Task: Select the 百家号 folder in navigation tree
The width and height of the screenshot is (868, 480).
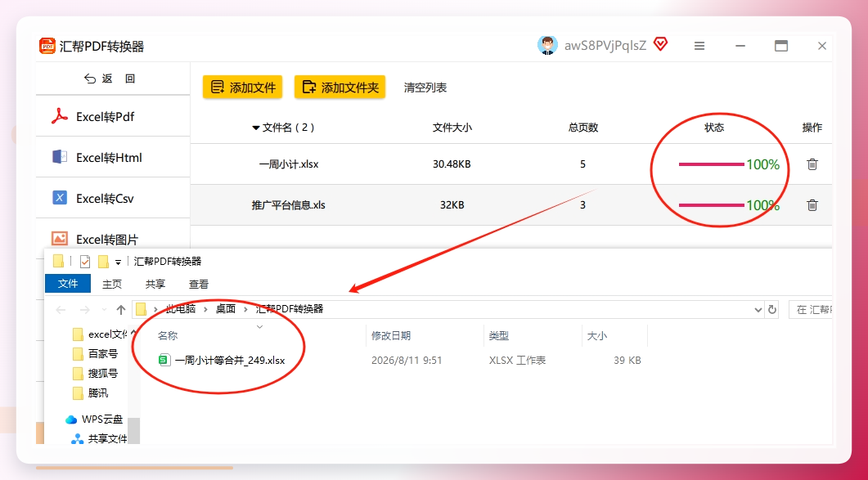Action: click(x=96, y=354)
